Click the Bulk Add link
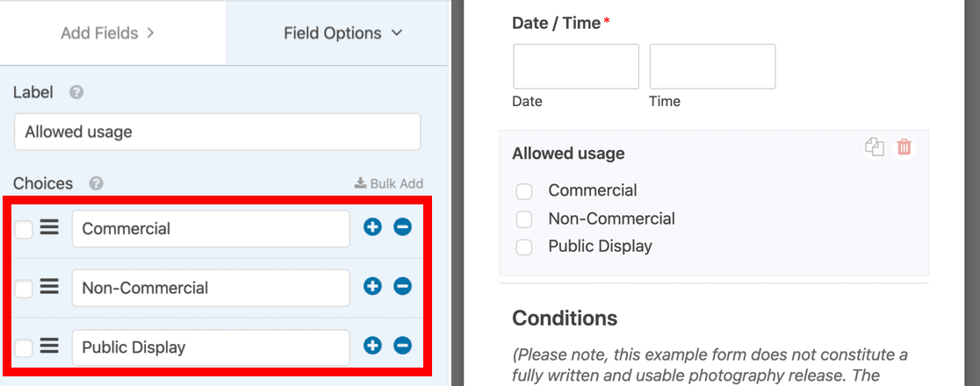The height and width of the screenshot is (386, 980). pyautogui.click(x=388, y=183)
